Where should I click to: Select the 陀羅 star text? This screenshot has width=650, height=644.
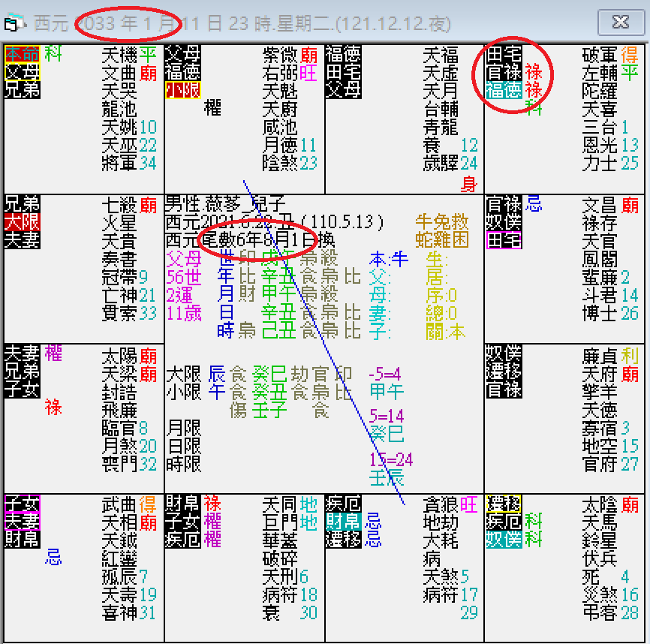[600, 91]
